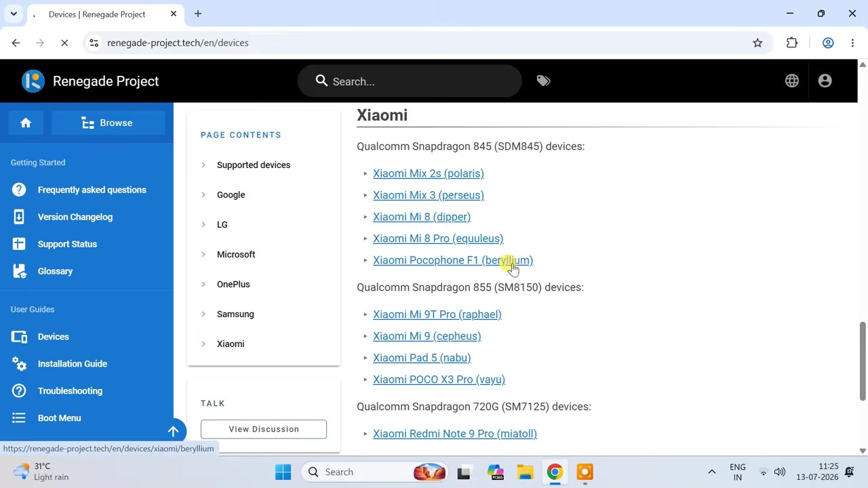Screen dimensions: 868x488
Task: Click the Chrome taskbar icon
Action: coord(555,472)
